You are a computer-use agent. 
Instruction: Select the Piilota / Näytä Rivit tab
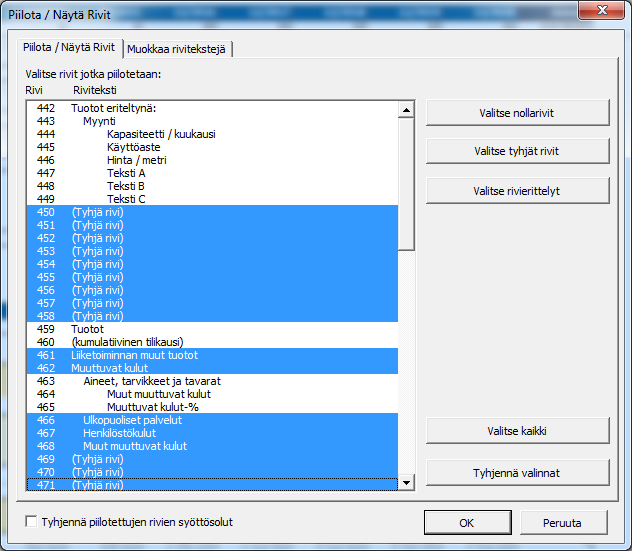click(69, 48)
